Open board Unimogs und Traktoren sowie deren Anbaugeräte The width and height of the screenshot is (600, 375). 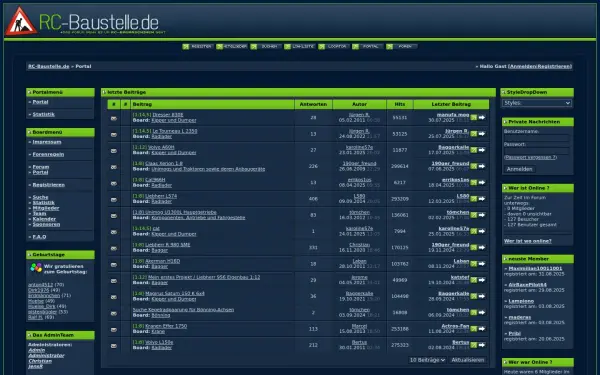point(208,169)
